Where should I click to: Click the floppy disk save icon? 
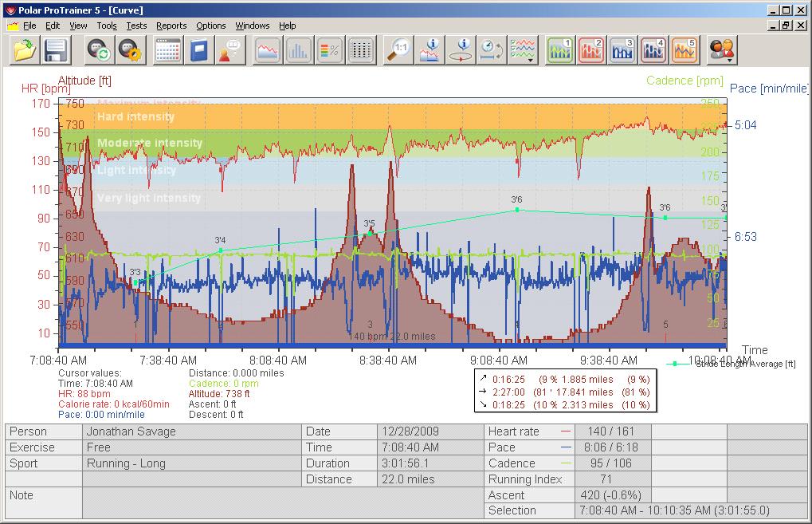56,50
